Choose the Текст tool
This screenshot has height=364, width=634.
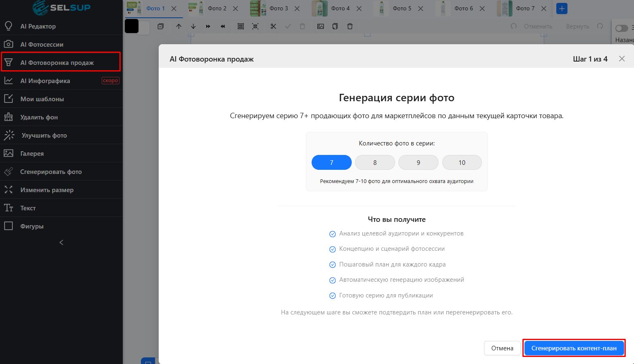[x=28, y=208]
